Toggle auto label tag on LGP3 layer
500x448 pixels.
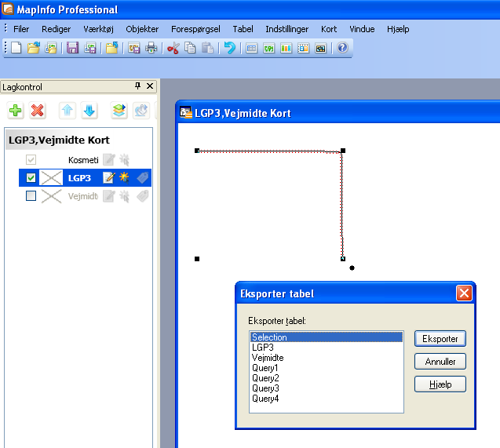click(143, 177)
